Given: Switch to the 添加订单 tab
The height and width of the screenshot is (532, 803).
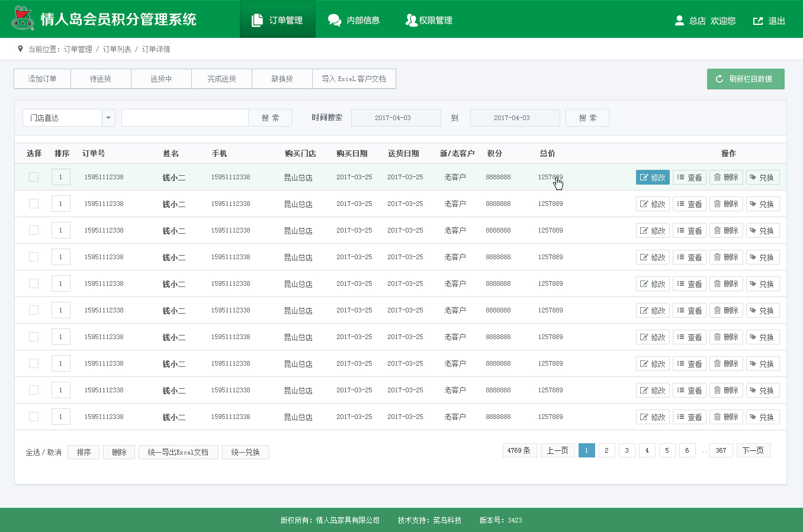Looking at the screenshot, I should pos(43,79).
